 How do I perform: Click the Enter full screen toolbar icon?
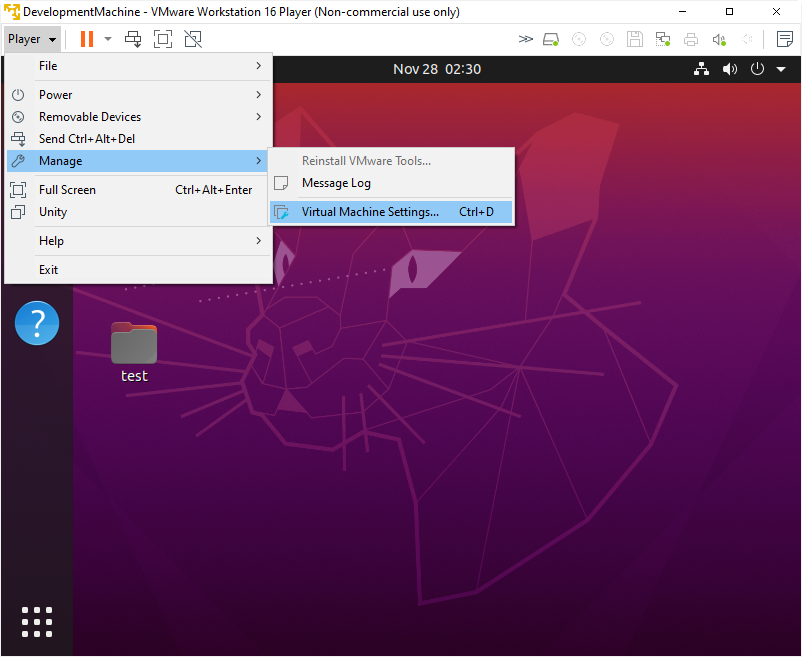pos(163,39)
